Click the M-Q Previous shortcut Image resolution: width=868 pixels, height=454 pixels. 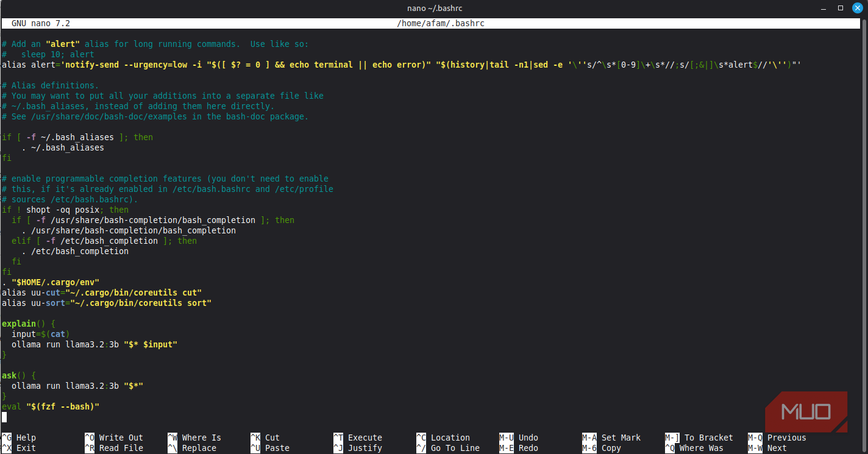coord(777,438)
